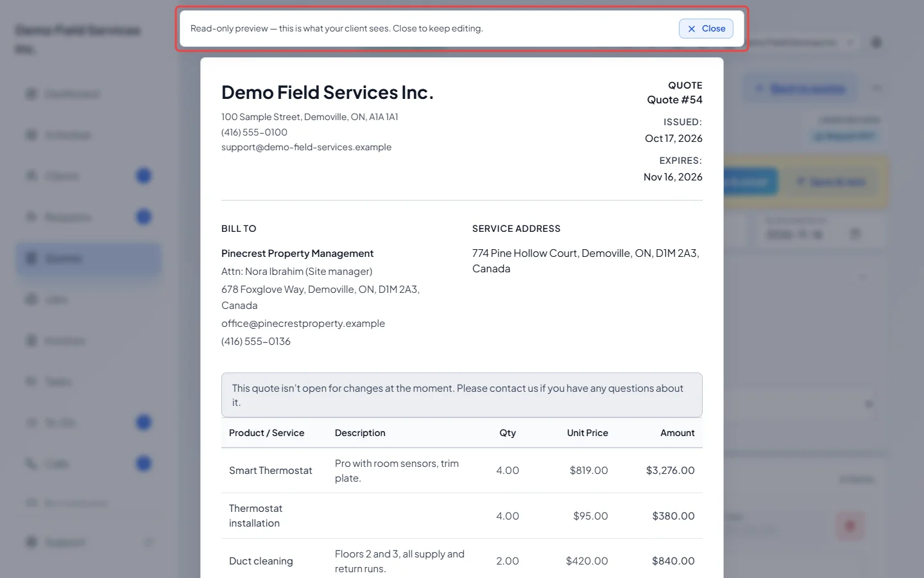The height and width of the screenshot is (578, 924).
Task: Click the 'Description' column header
Action: coord(360,433)
